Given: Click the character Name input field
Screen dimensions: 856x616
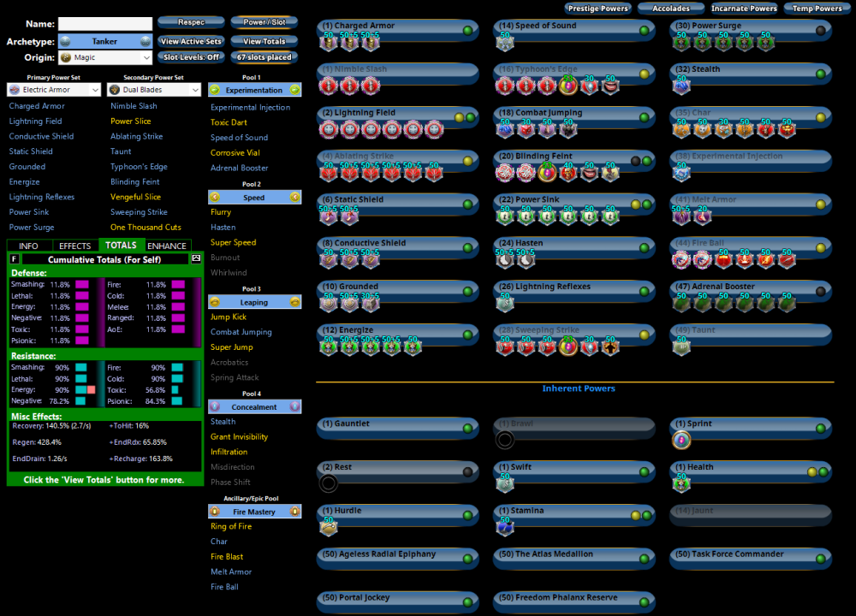Looking at the screenshot, I should pyautogui.click(x=104, y=24).
